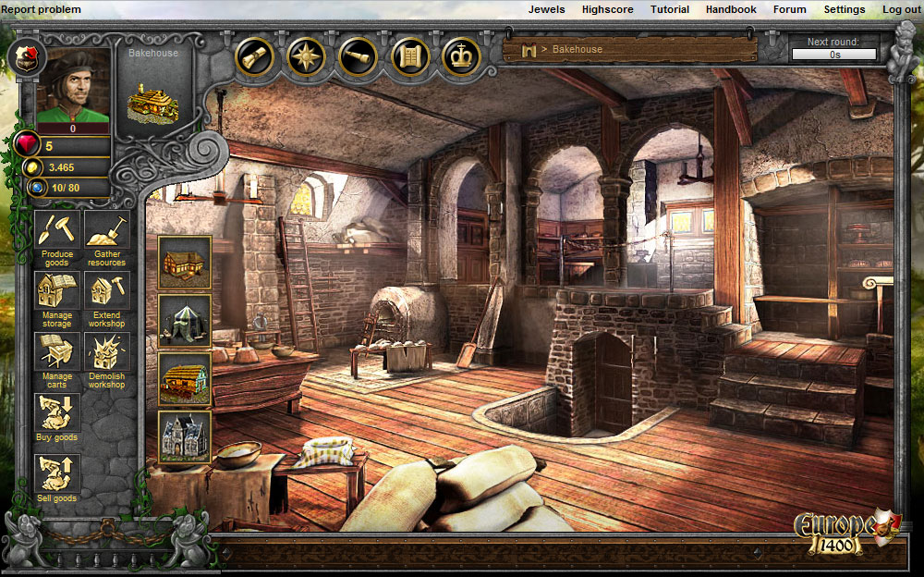Click the Bakehouse title in side panel

click(153, 53)
